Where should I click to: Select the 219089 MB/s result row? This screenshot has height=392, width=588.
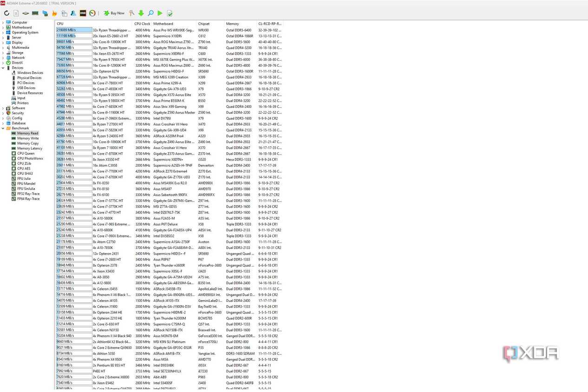[169, 30]
